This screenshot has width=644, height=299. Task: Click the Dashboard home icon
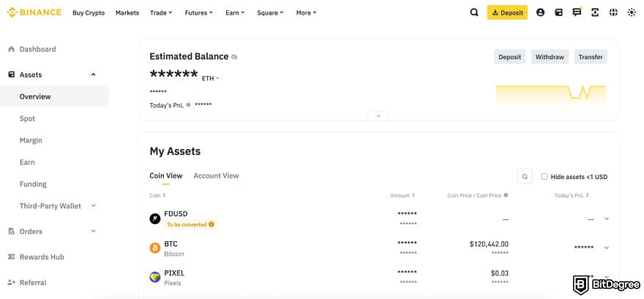coord(12,49)
